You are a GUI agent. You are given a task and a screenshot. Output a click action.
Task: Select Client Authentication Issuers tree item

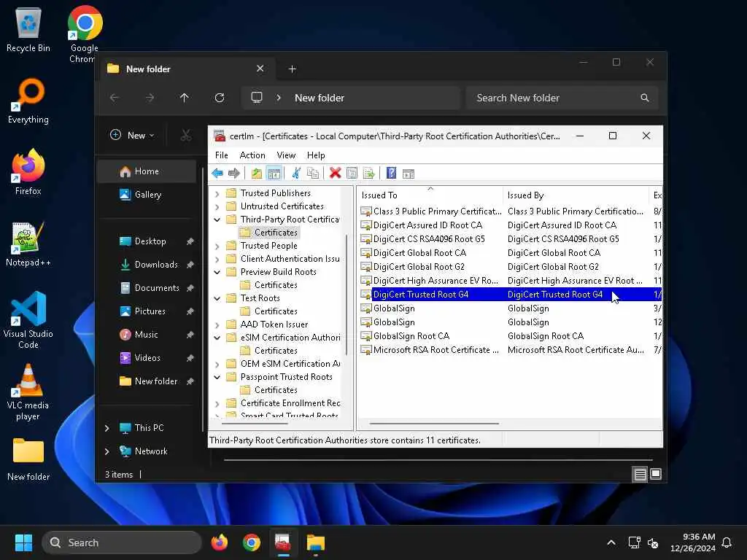pos(283,259)
